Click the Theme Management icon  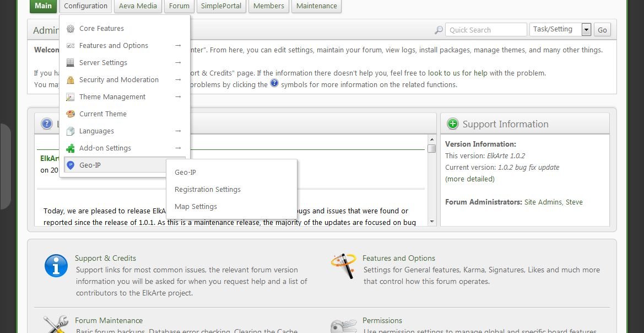pyautogui.click(x=71, y=97)
